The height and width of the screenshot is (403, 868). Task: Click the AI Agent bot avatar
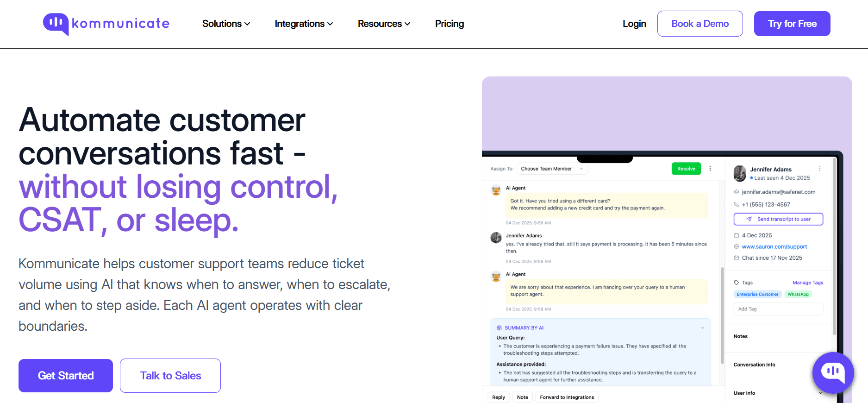495,190
